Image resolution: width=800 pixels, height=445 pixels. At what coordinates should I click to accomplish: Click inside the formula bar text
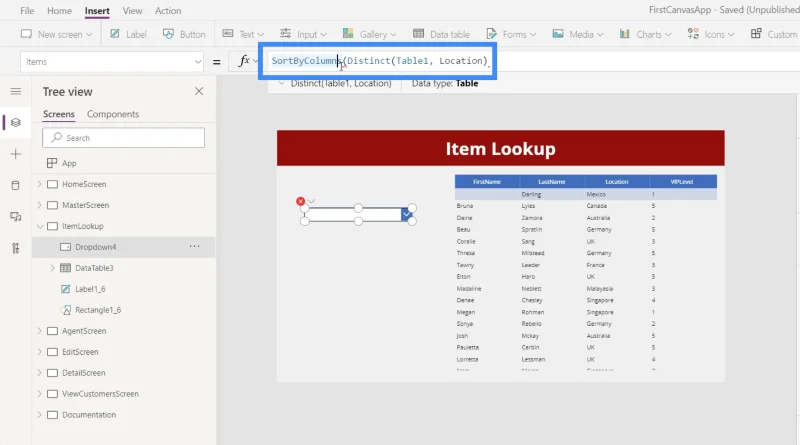coord(379,61)
